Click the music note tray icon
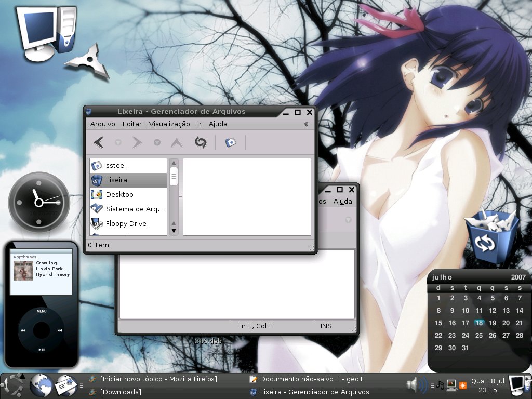The height and width of the screenshot is (399, 532). 440,385
